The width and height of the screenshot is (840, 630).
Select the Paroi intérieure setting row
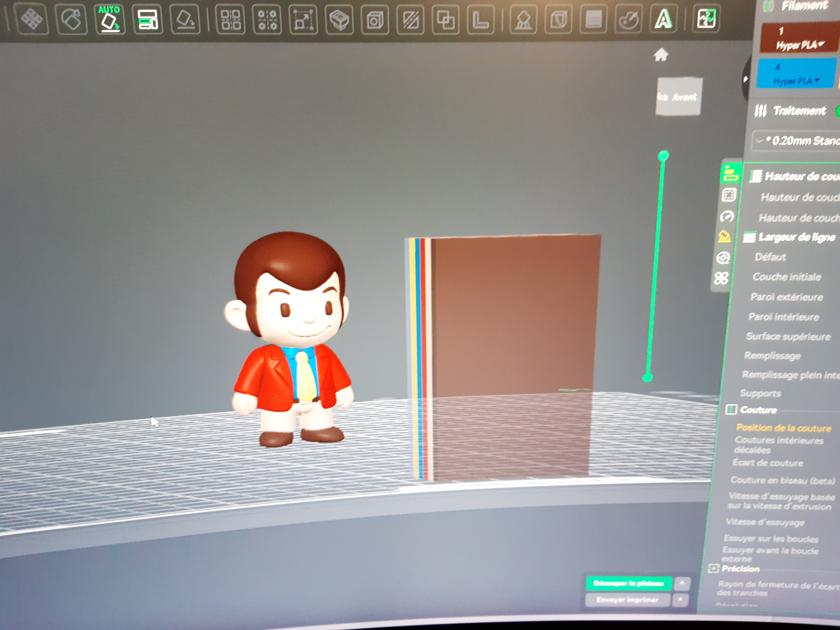click(x=784, y=317)
